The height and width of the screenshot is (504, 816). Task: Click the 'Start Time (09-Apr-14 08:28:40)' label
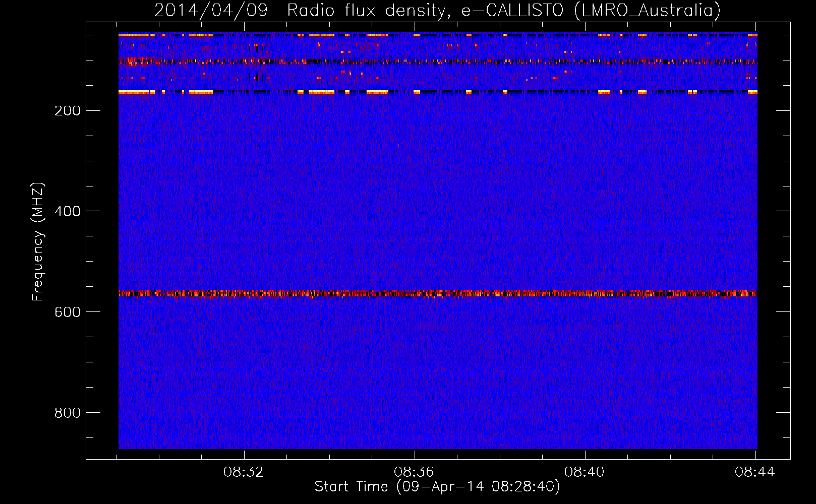(x=437, y=487)
